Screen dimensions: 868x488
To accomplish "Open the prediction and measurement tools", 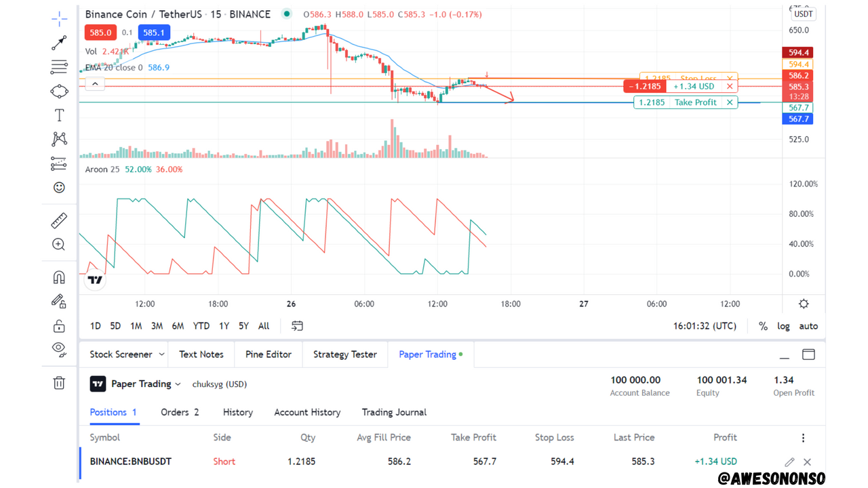I will click(x=59, y=163).
